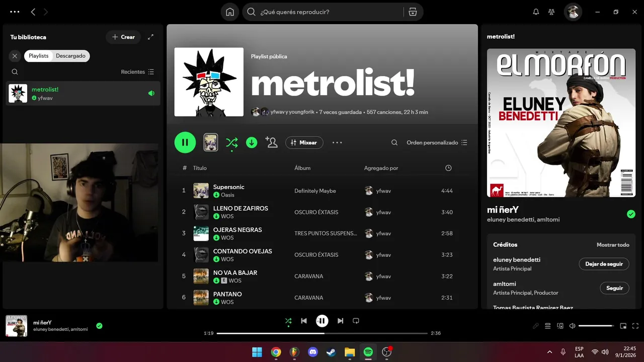Download the metrolist! playlist
This screenshot has height=362, width=644.
pyautogui.click(x=252, y=143)
